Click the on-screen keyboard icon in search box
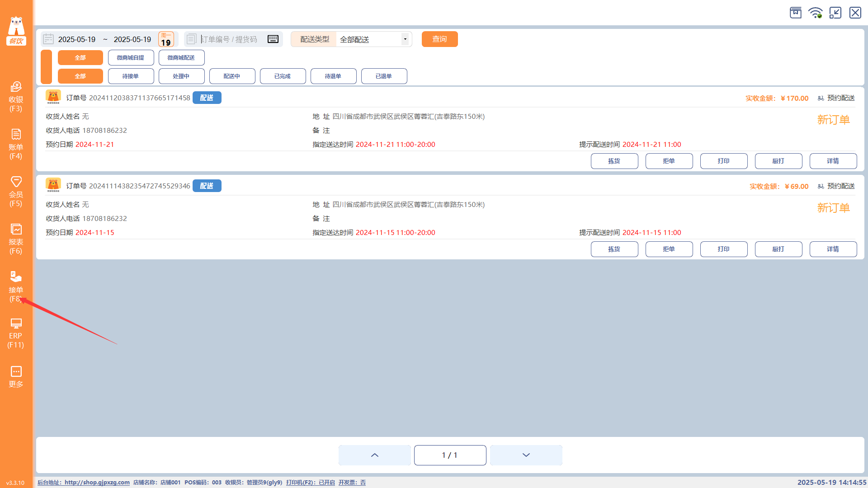The height and width of the screenshot is (488, 868). point(273,39)
